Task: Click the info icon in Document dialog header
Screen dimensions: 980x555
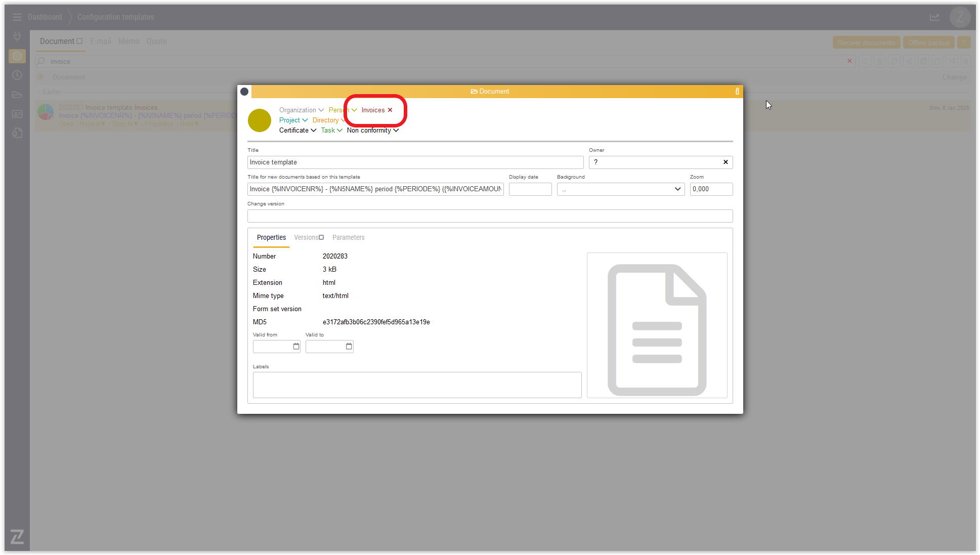Action: click(737, 92)
